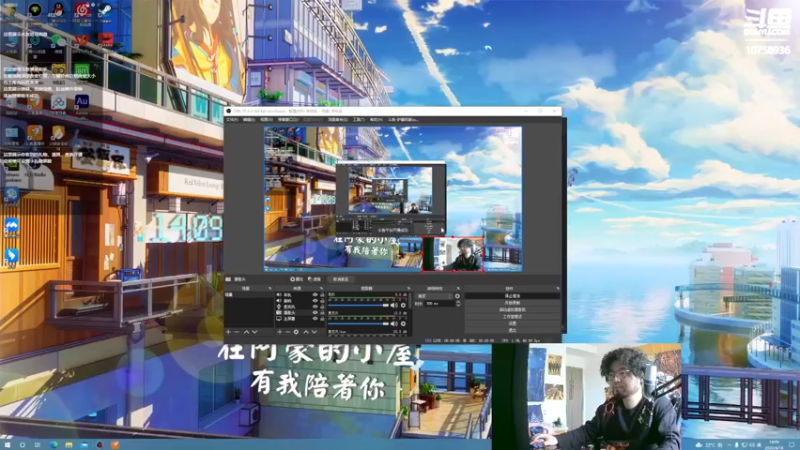Screen dimensions: 800x450
Task: Pop out the Controls dock panel
Action: click(x=557, y=288)
